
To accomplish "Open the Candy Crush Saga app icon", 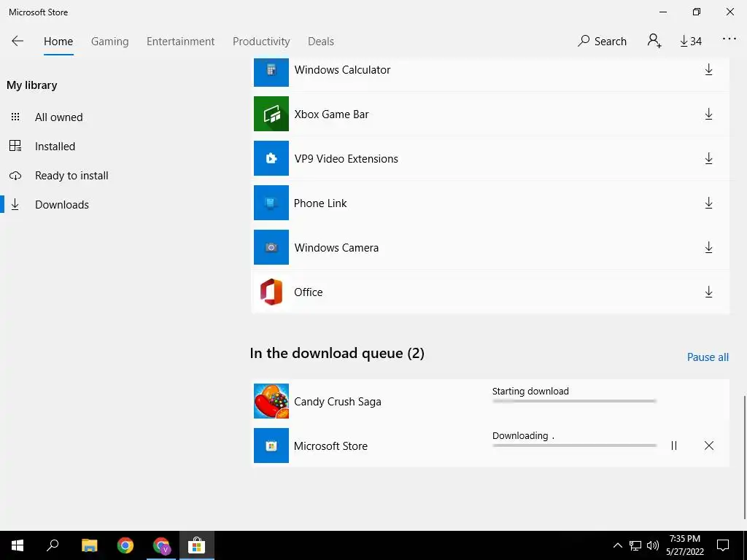I will click(271, 401).
